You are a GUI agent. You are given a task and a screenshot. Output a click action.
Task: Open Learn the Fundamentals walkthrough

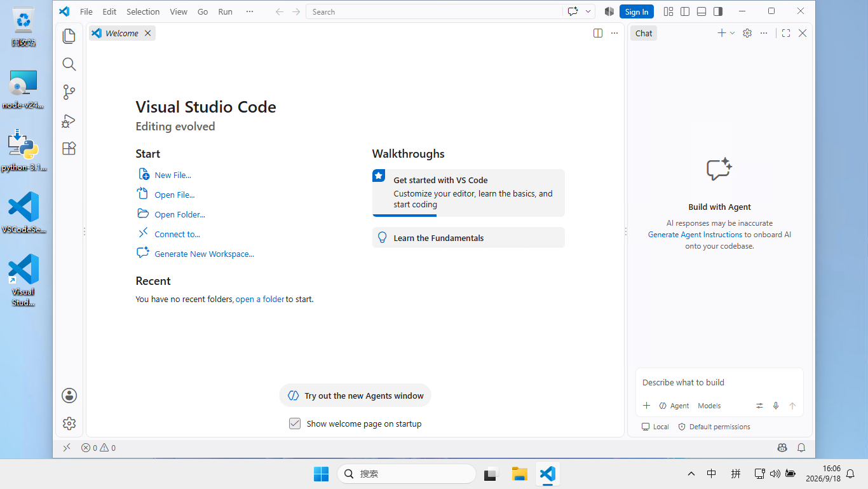tap(468, 238)
